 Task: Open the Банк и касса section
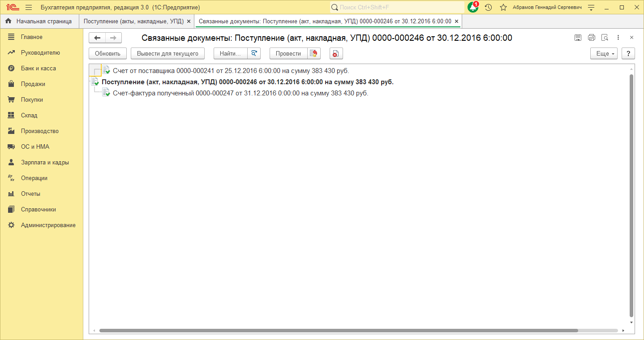pyautogui.click(x=38, y=69)
